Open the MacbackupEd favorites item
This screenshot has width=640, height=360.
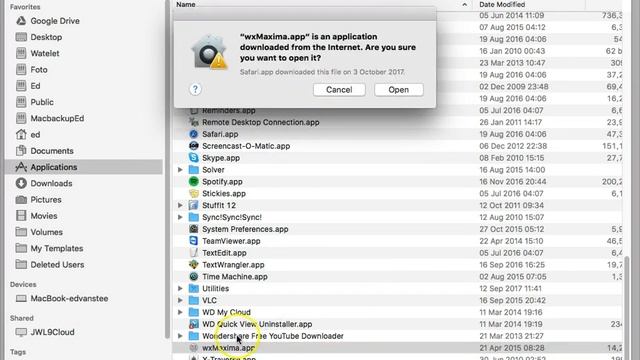click(x=49, y=118)
